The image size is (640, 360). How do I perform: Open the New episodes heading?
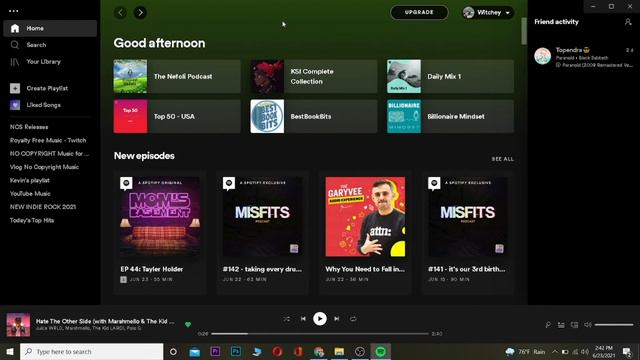144,156
